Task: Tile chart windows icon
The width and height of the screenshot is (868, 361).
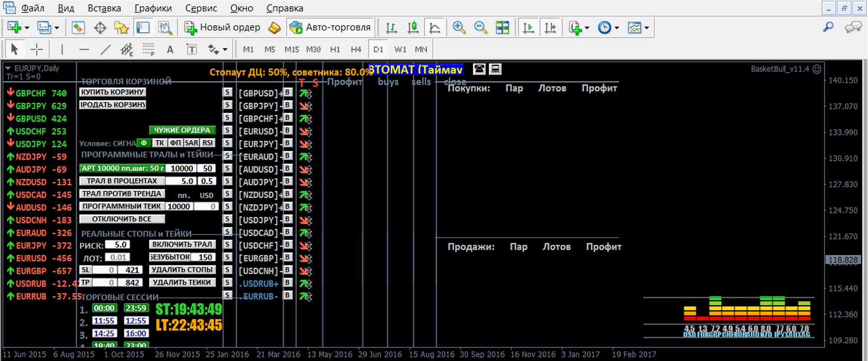Action: (x=502, y=28)
